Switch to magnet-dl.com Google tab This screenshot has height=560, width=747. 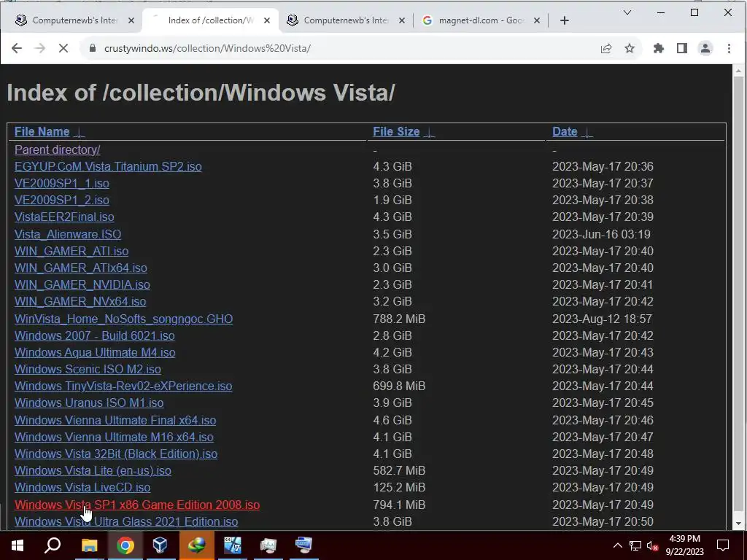pyautogui.click(x=480, y=20)
